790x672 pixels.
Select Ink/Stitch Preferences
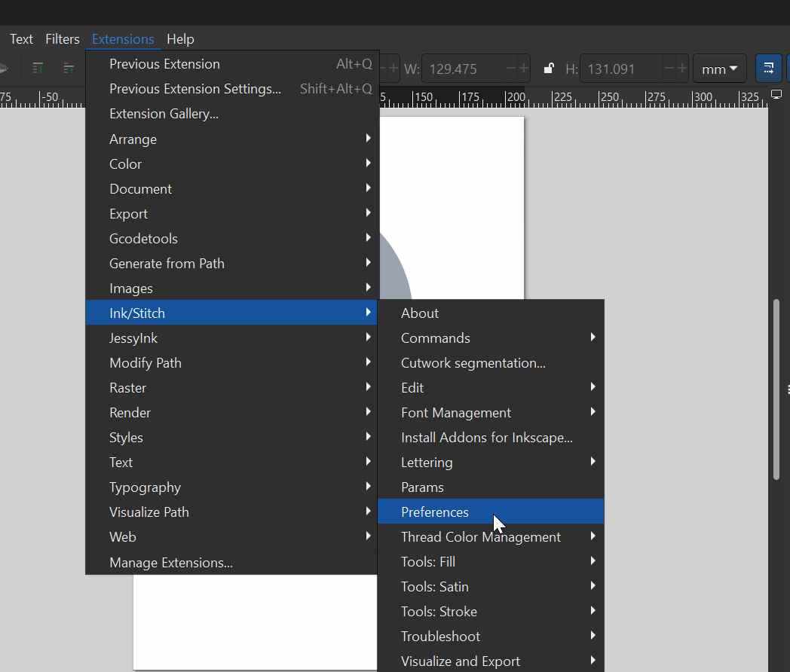(491, 512)
